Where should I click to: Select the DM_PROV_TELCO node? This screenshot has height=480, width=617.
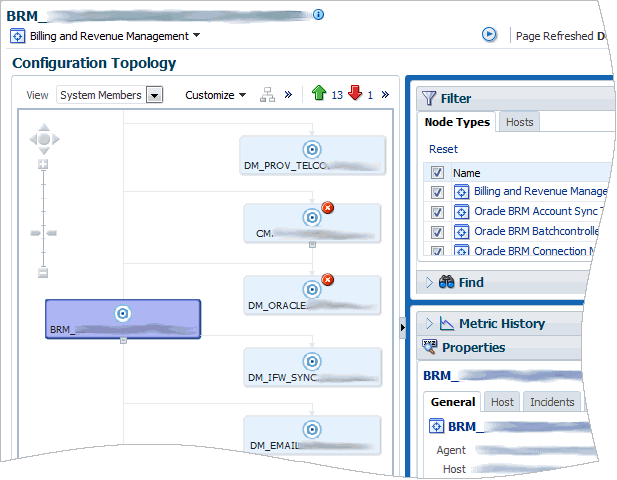(x=312, y=155)
